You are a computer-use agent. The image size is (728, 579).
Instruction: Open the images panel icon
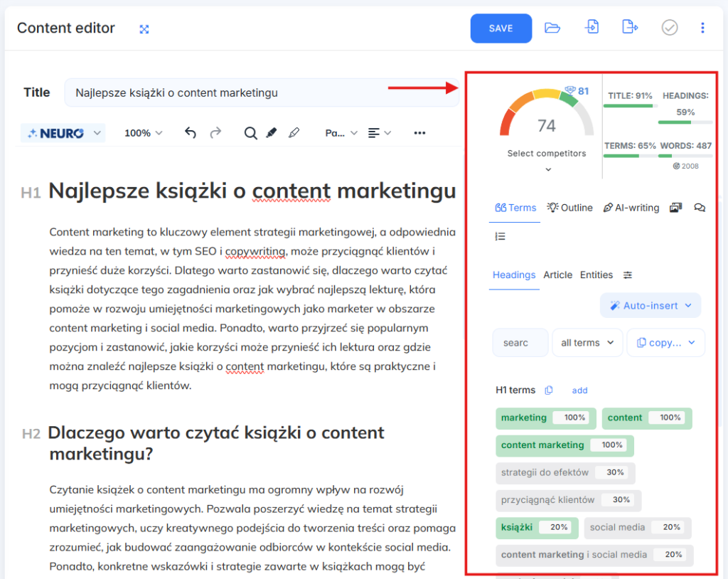click(675, 208)
